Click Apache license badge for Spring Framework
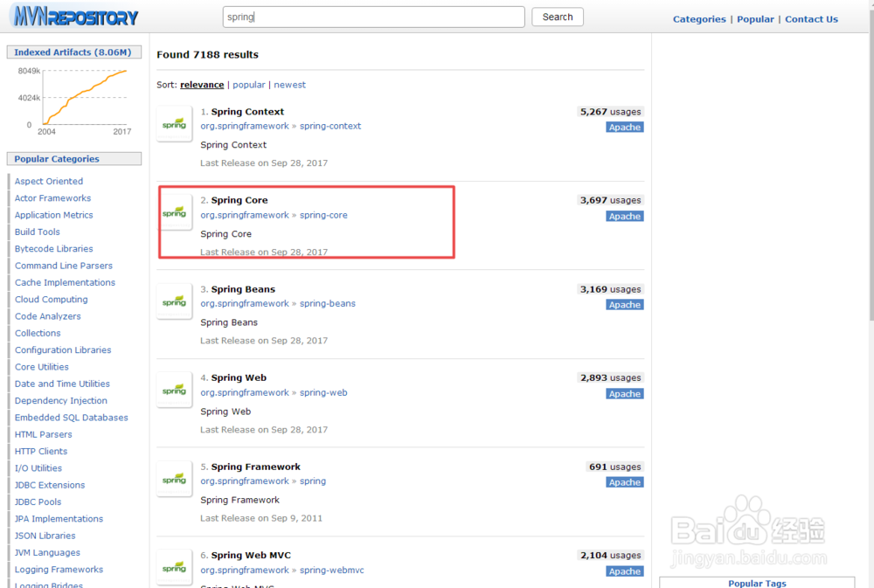The image size is (874, 588). [625, 482]
